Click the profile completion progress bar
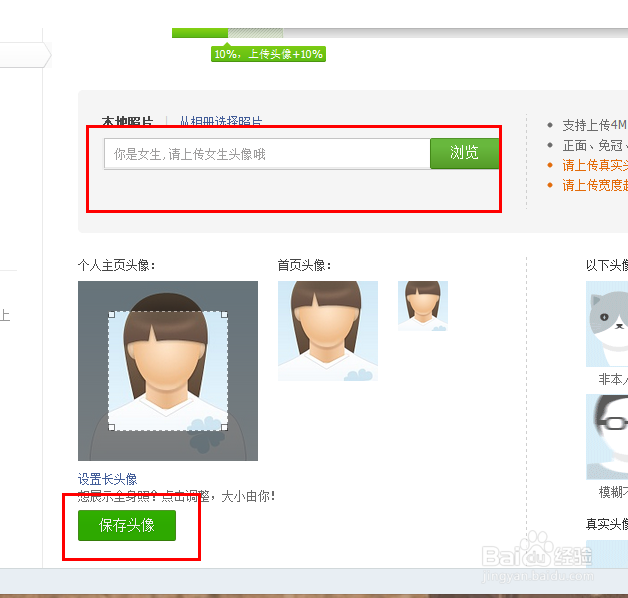This screenshot has height=598, width=628. [400, 33]
